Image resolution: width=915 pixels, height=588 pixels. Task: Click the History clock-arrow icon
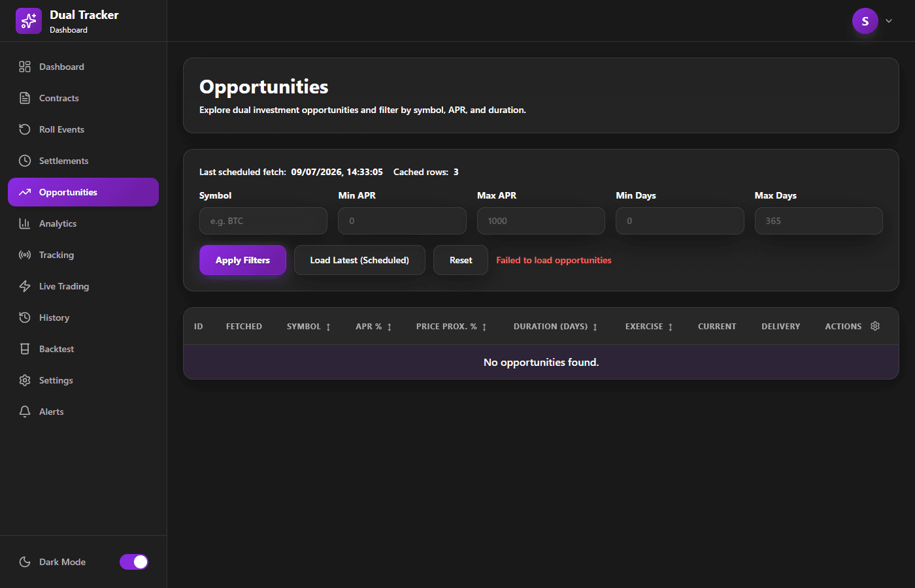tap(25, 318)
